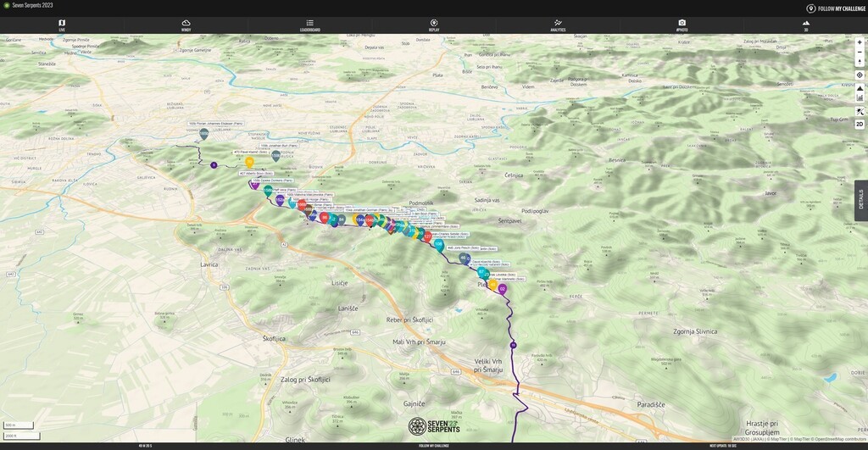Open the #Photo tab
Image resolution: width=868 pixels, height=450 pixels.
coord(682,25)
